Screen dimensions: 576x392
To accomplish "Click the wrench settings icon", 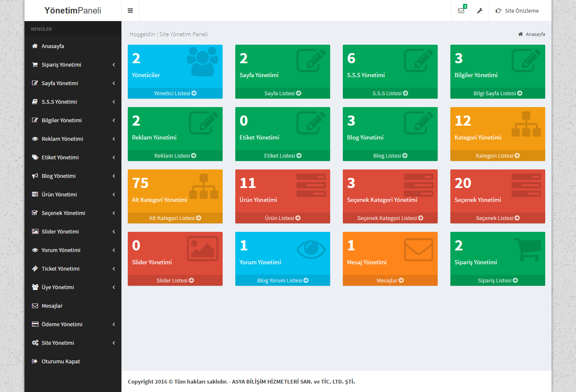I will pos(479,11).
